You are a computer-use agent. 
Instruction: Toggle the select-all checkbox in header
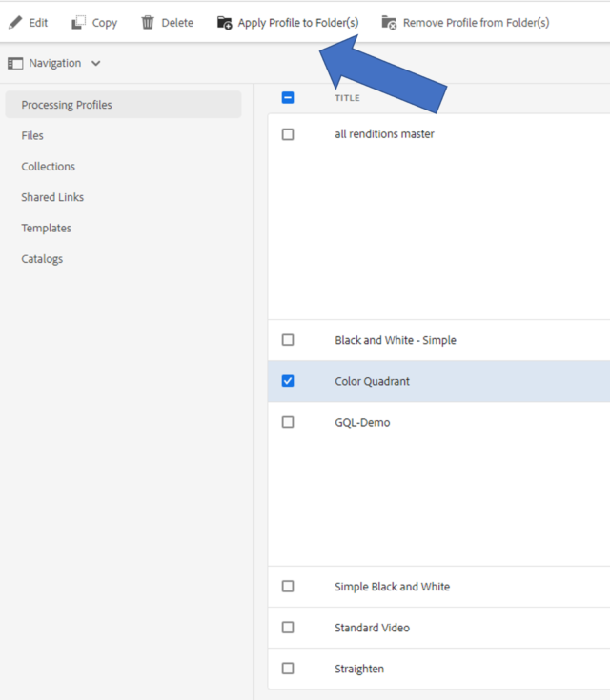(x=288, y=97)
